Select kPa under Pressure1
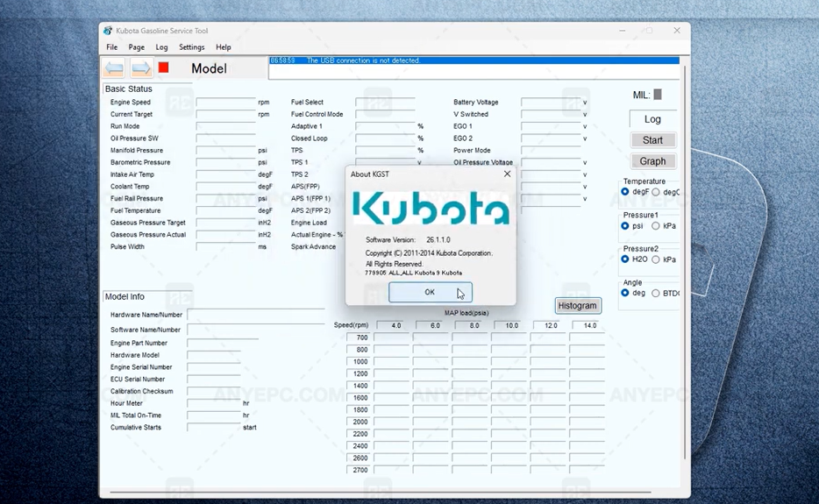 tap(656, 226)
